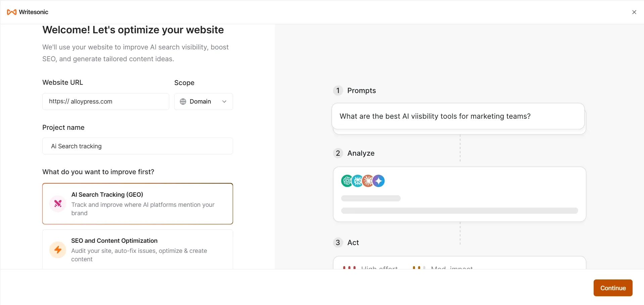644x305 pixels.
Task: Click the Continue button
Action: [x=613, y=288]
